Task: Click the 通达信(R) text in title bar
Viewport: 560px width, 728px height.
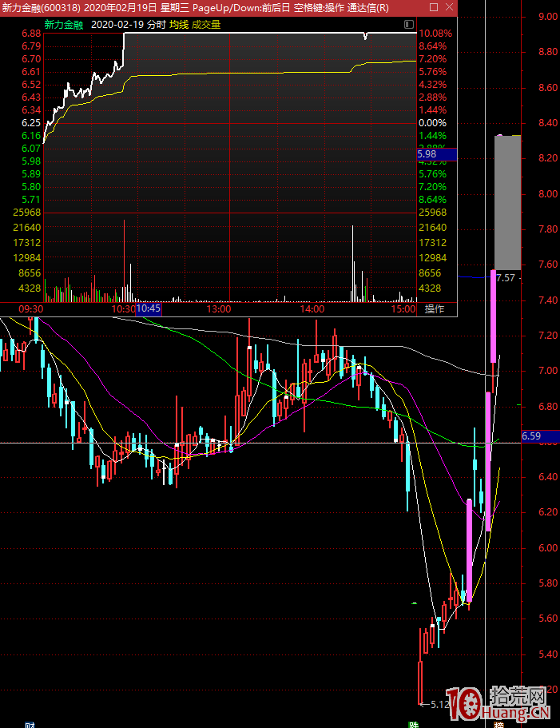Action: pyautogui.click(x=368, y=7)
